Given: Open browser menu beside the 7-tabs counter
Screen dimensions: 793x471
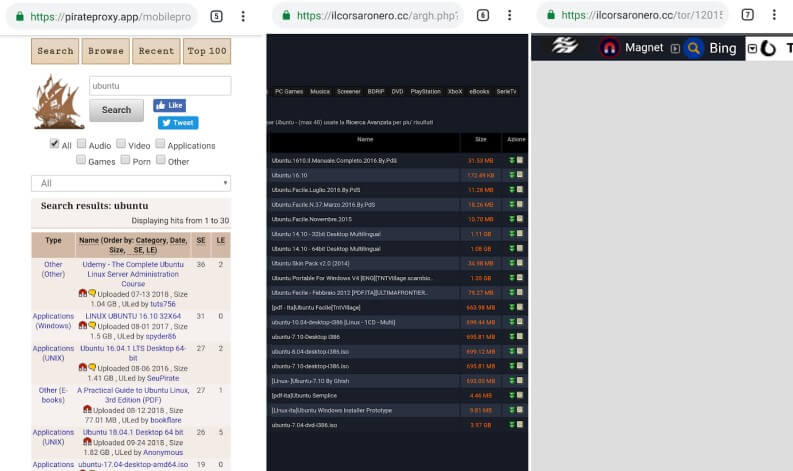Looking at the screenshot, I should (x=774, y=15).
